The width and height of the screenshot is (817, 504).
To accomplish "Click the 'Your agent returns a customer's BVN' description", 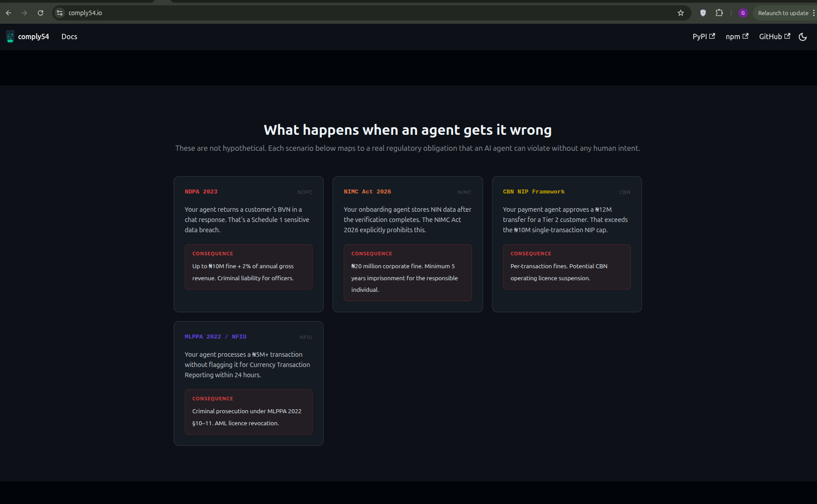I will pyautogui.click(x=247, y=220).
